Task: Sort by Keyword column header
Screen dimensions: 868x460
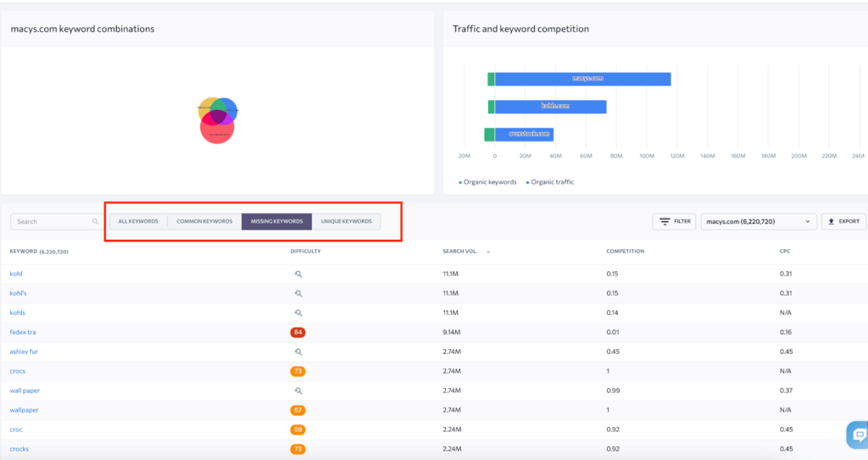Action: click(39, 252)
